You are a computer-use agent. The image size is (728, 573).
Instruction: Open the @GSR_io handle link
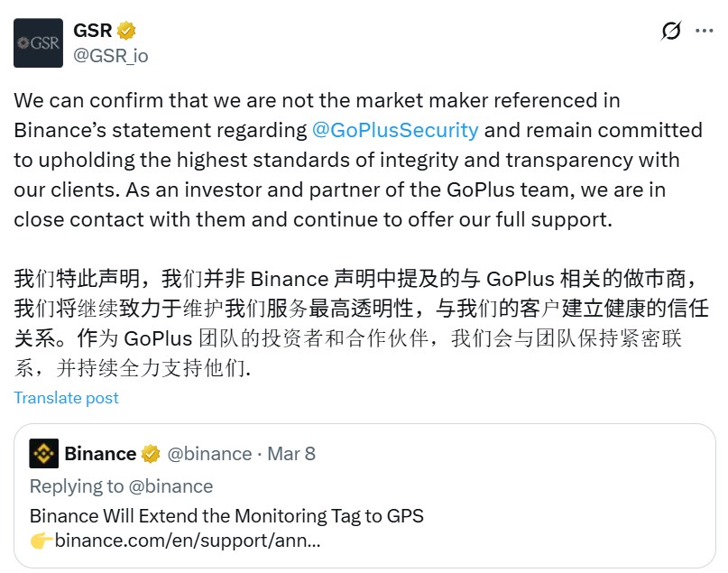point(111,55)
